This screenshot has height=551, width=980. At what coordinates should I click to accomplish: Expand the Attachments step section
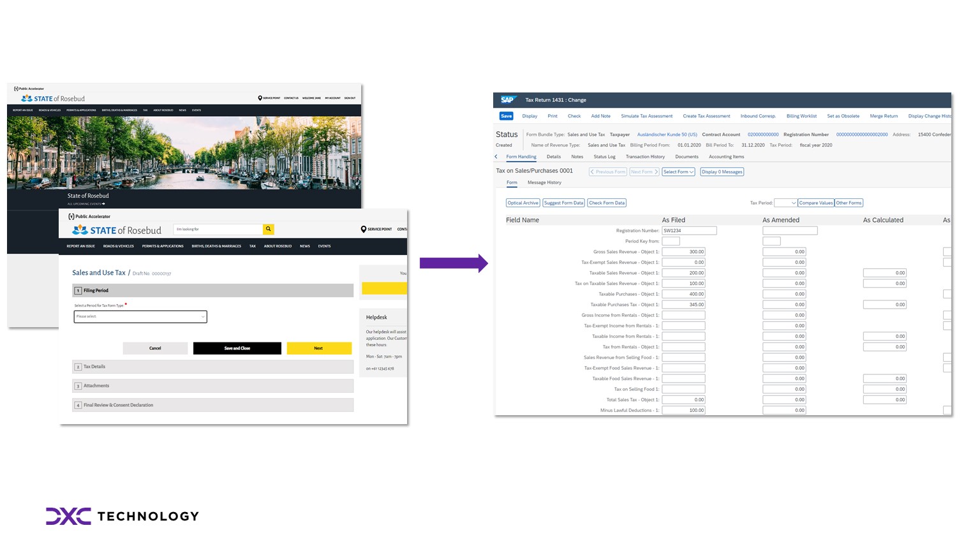coord(212,386)
